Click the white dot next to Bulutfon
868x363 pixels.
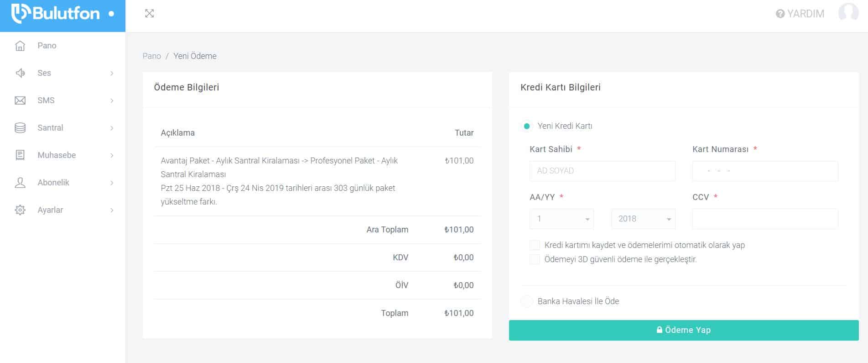coord(111,14)
